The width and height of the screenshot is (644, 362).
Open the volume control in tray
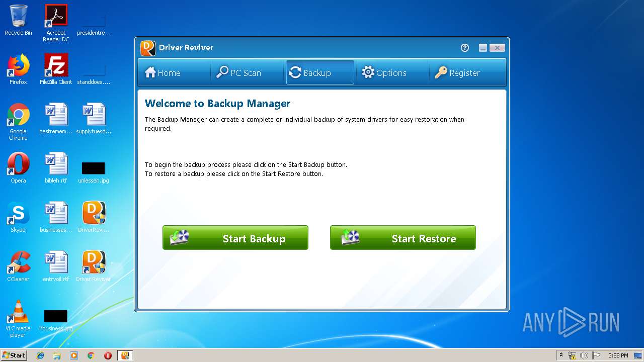tap(584, 355)
